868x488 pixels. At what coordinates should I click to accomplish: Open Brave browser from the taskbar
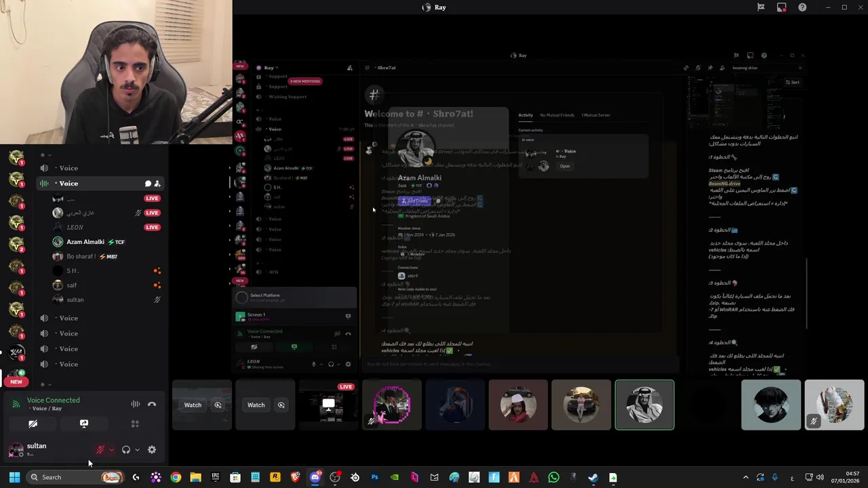click(x=295, y=477)
